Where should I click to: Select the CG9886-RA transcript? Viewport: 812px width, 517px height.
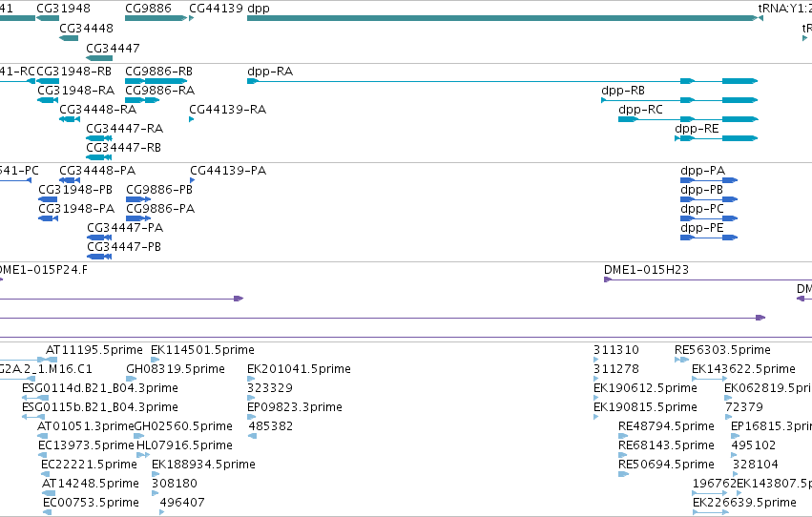[x=142, y=100]
